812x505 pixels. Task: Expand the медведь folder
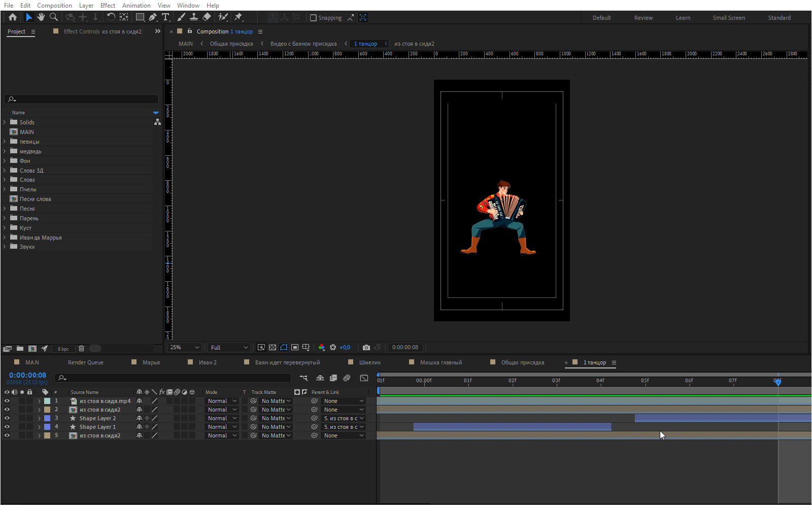pyautogui.click(x=5, y=151)
